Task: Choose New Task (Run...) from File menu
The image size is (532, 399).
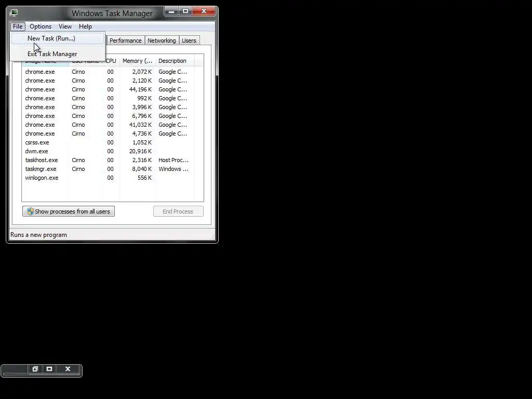Action: (x=57, y=38)
